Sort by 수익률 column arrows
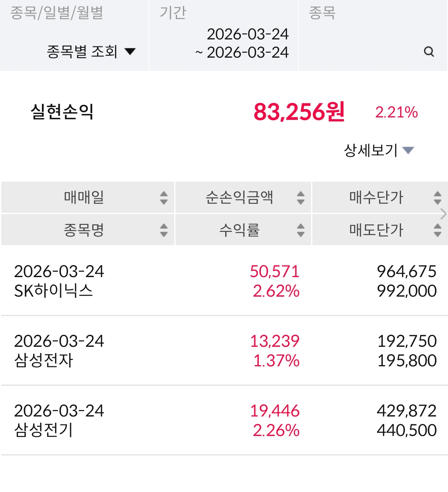This screenshot has width=448, height=492. 301,230
